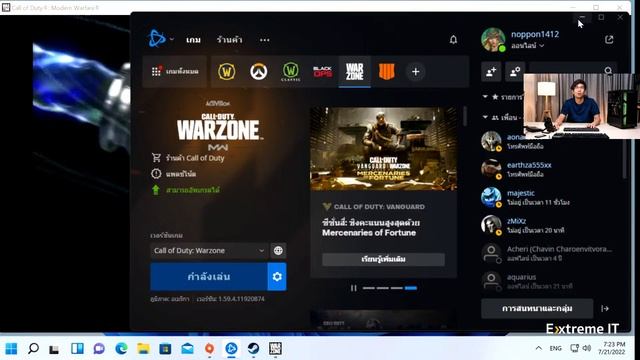Expand the Call of Duty: Warzone version dropdown
Image resolution: width=640 pixels, height=360 pixels.
209,251
